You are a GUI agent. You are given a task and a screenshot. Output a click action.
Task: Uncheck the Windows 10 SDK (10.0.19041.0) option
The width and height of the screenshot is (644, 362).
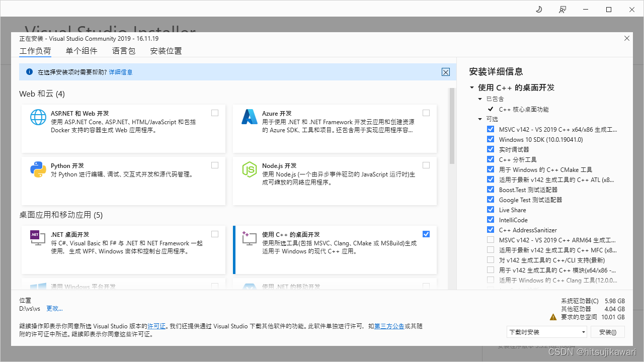click(491, 139)
